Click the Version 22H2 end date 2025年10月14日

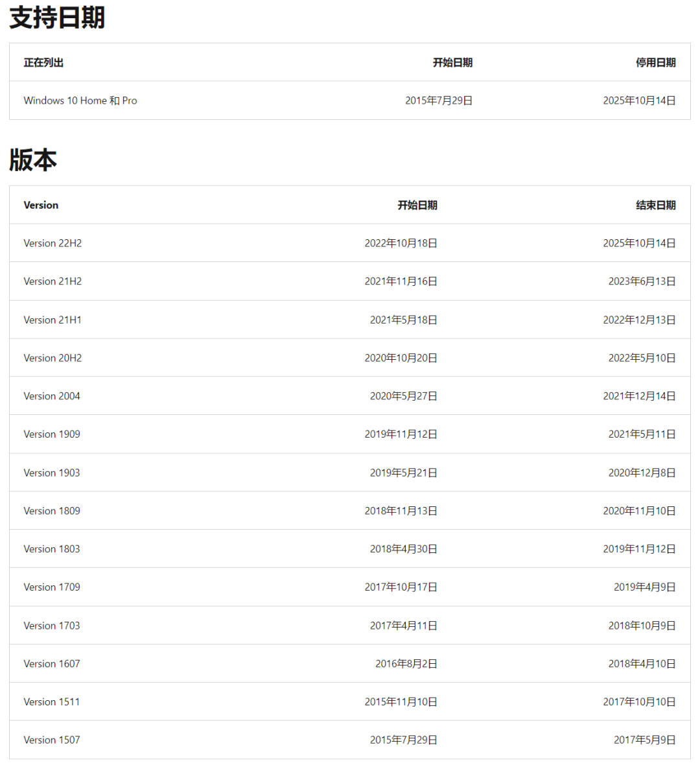click(639, 243)
